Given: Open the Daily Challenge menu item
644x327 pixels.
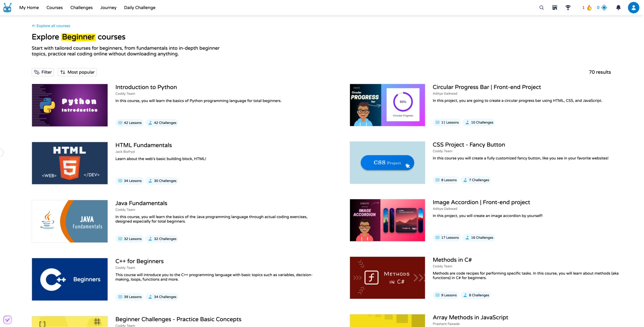Looking at the screenshot, I should coord(140,8).
